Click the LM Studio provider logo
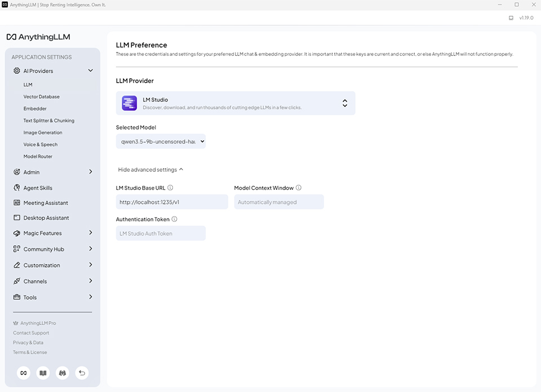 coord(130,103)
